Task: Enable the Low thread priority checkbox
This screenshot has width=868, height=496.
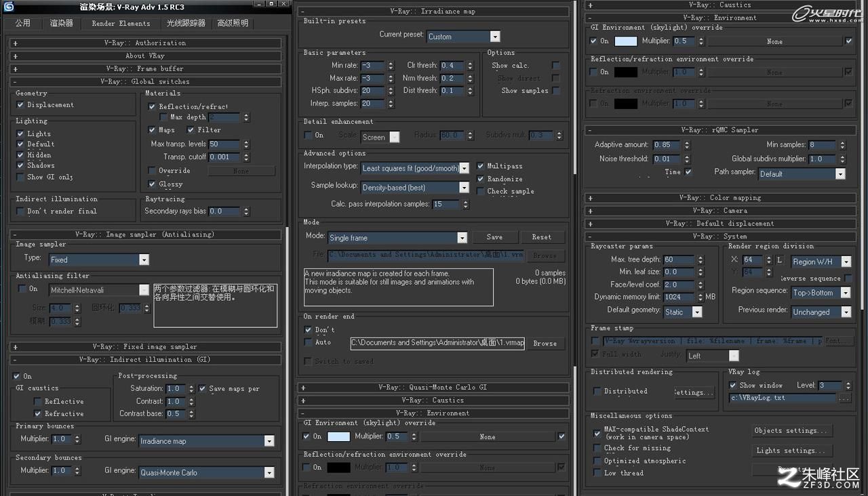Action: pyautogui.click(x=597, y=473)
